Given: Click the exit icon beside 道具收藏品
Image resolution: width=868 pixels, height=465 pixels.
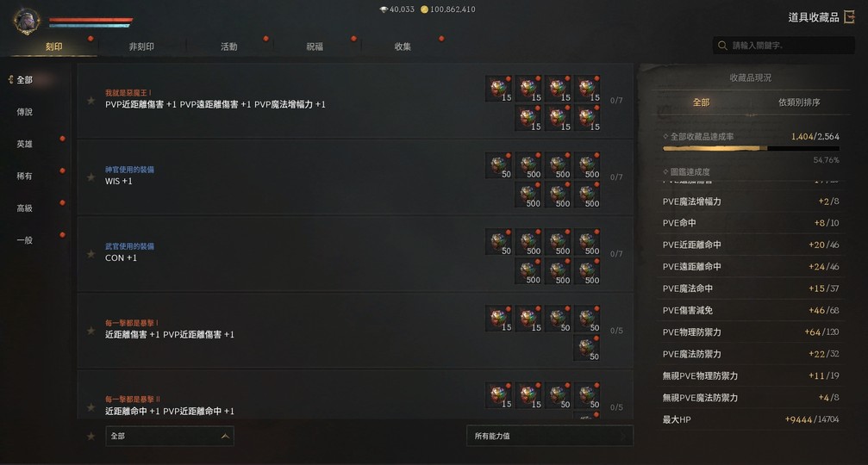Looking at the screenshot, I should (849, 17).
